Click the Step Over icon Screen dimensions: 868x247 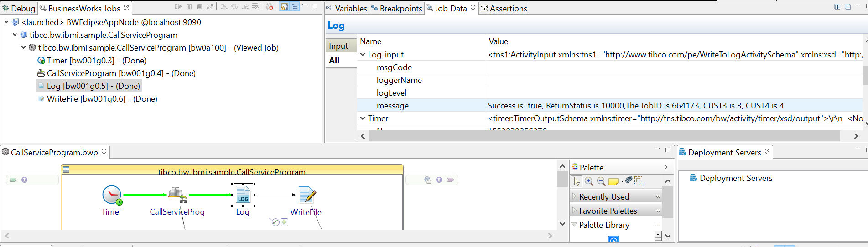(x=234, y=7)
